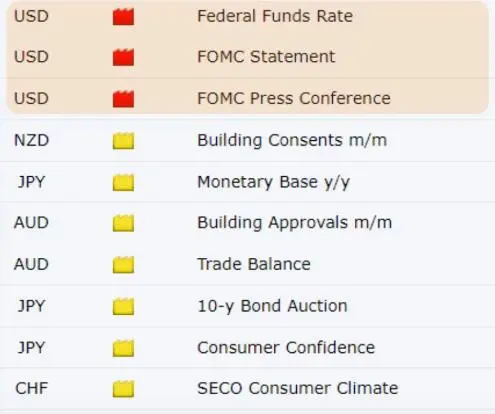Click the NZD currency label

(x=31, y=140)
